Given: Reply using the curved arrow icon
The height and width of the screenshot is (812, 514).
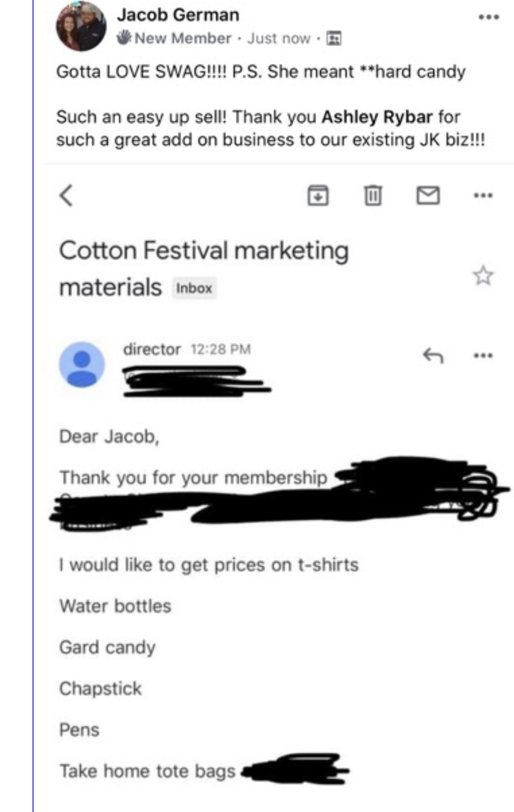Looking at the screenshot, I should 433,355.
